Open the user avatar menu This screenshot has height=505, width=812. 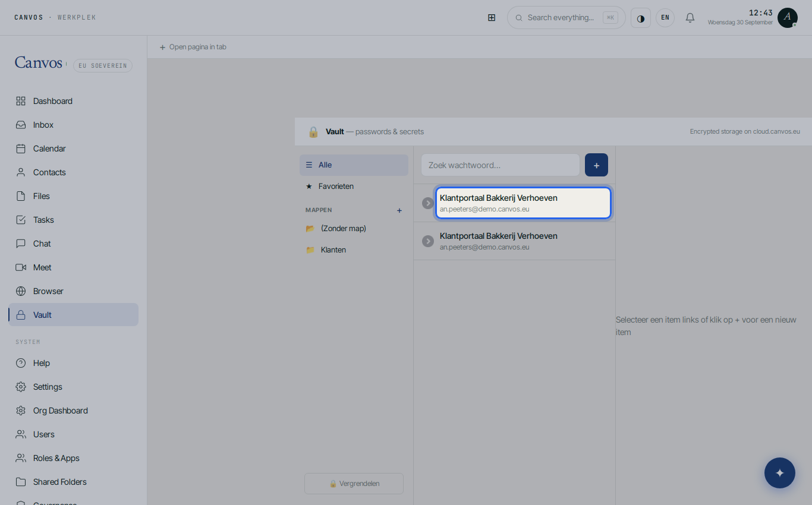pos(788,18)
